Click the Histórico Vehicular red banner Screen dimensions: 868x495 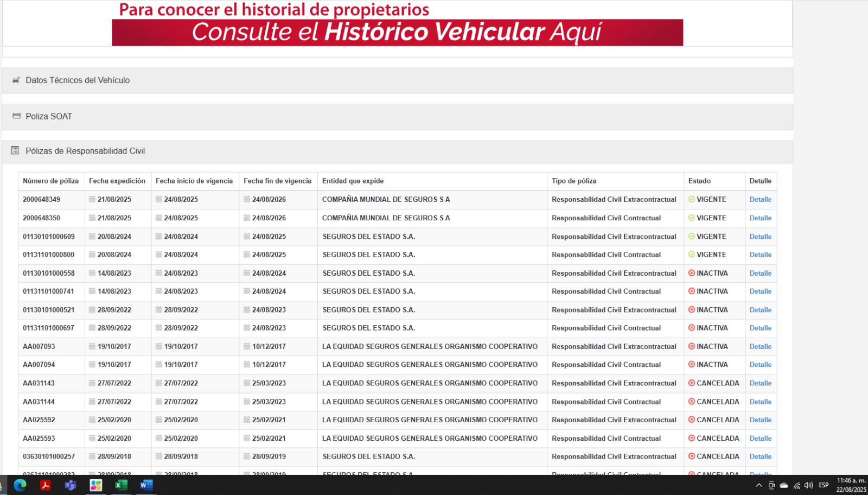coord(397,33)
